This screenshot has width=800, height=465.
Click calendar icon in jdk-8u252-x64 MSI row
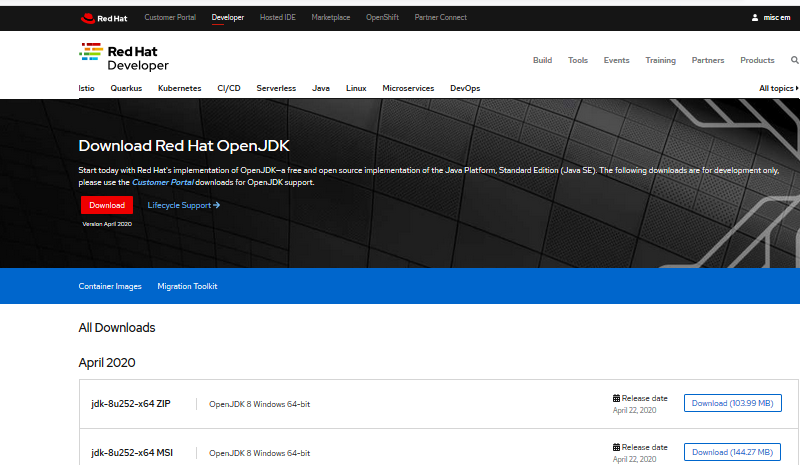click(x=616, y=447)
